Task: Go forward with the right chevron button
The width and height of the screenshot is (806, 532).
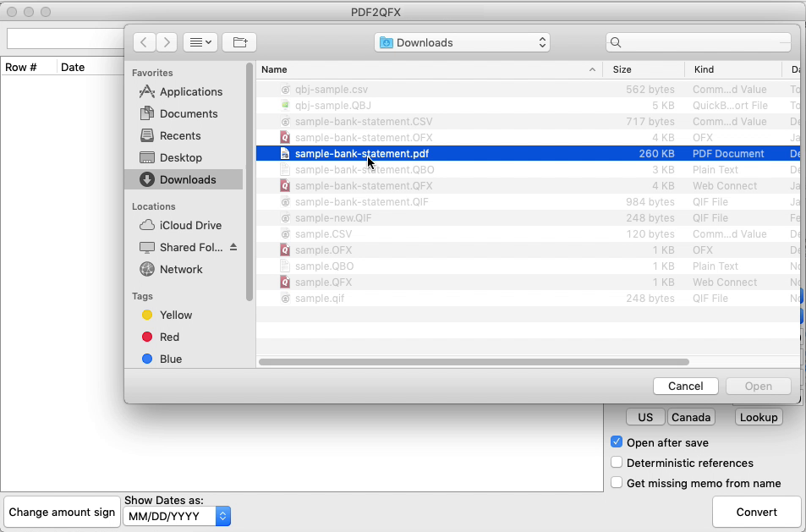Action: (x=167, y=42)
